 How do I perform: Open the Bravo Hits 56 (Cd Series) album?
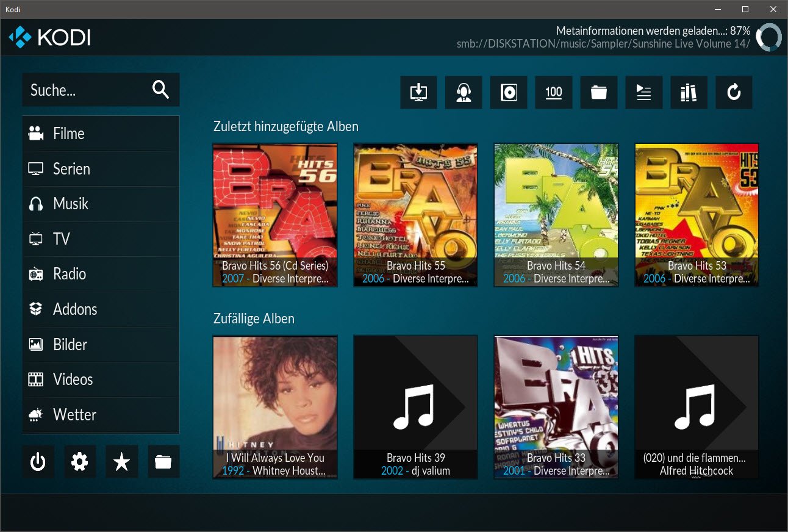pyautogui.click(x=275, y=215)
